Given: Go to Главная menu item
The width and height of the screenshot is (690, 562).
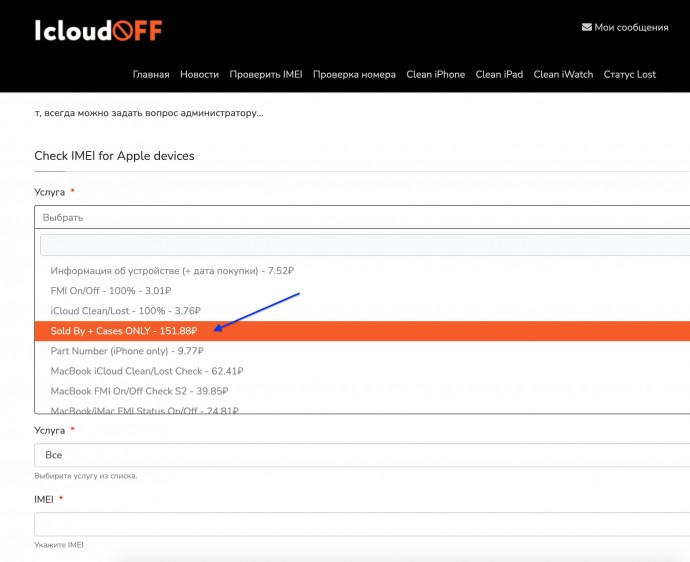Looking at the screenshot, I should 151,75.
